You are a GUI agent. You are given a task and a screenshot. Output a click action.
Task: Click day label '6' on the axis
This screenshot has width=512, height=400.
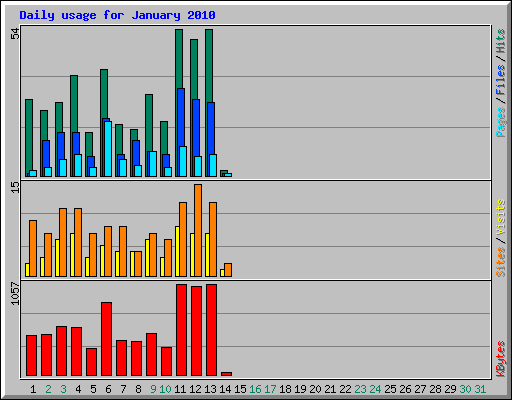pos(108,389)
